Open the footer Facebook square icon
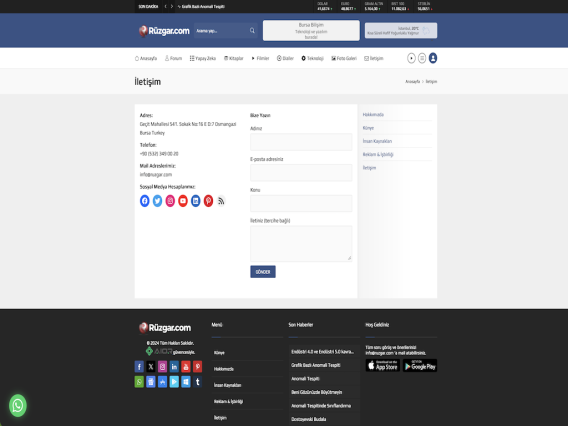 pyautogui.click(x=139, y=367)
